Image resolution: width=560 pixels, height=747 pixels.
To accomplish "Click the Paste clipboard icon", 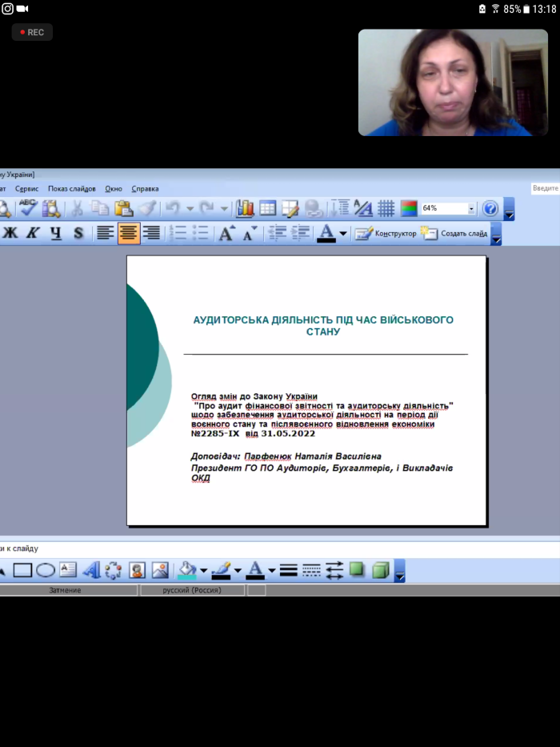I will pyautogui.click(x=123, y=209).
